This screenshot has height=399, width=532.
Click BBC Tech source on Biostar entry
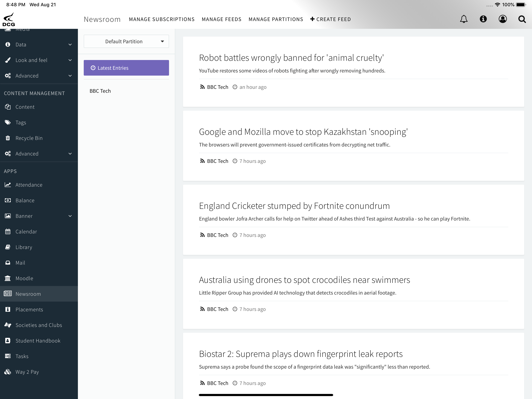tap(218, 383)
